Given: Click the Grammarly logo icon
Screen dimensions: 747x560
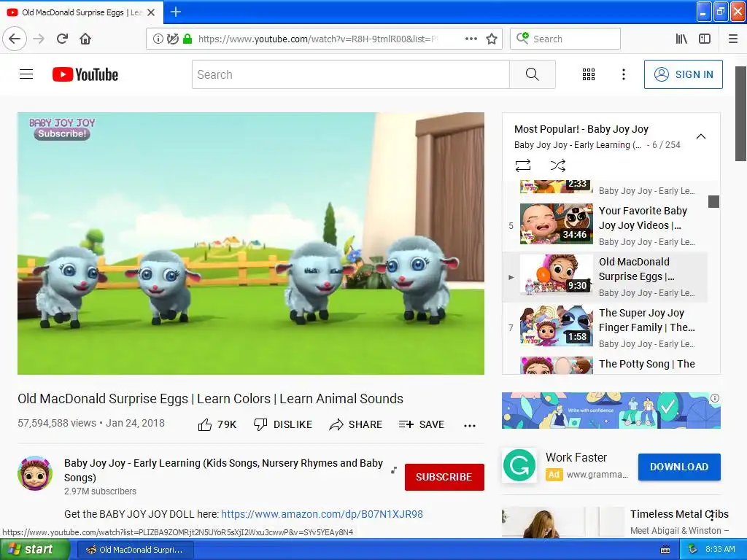Looking at the screenshot, I should pos(519,465).
